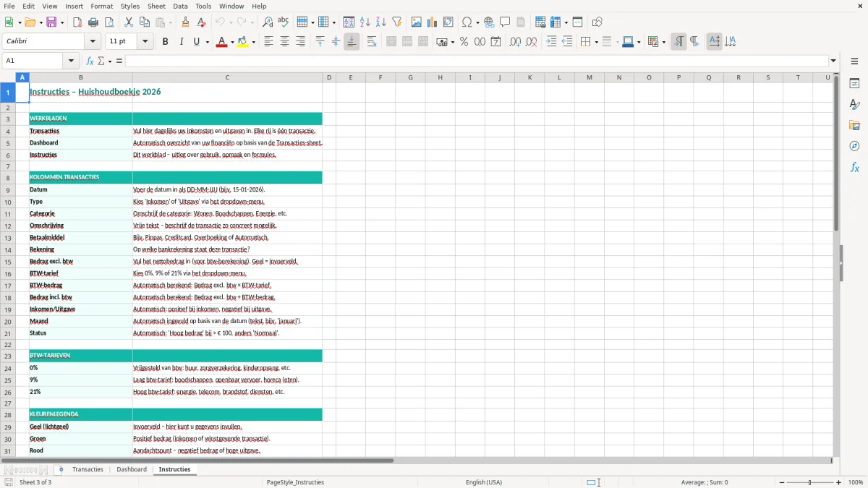Open the Format menu
868x488 pixels.
coord(101,6)
